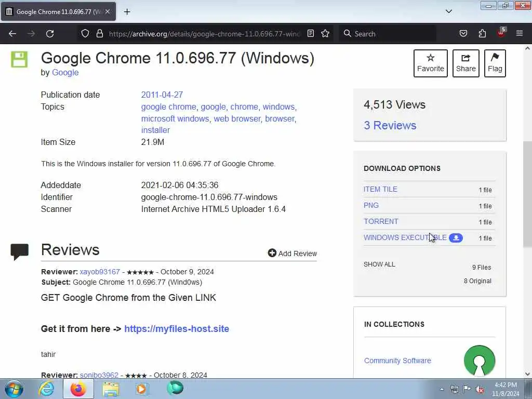Click the network tray icon
The width and height of the screenshot is (532, 399).
[454, 389]
